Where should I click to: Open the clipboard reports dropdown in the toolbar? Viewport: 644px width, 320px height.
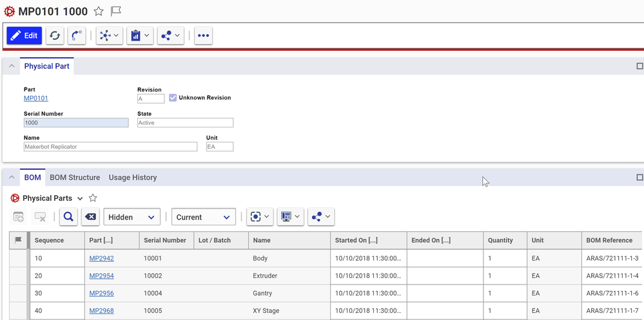click(139, 36)
